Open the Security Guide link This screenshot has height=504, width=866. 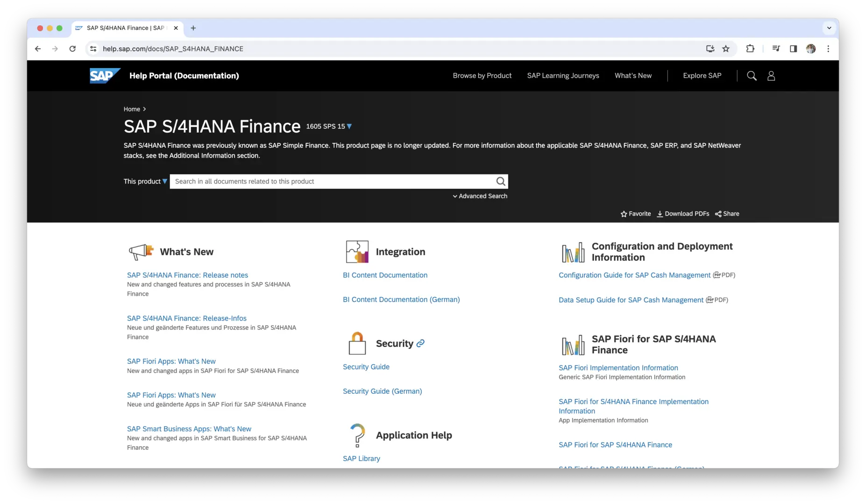(x=366, y=367)
